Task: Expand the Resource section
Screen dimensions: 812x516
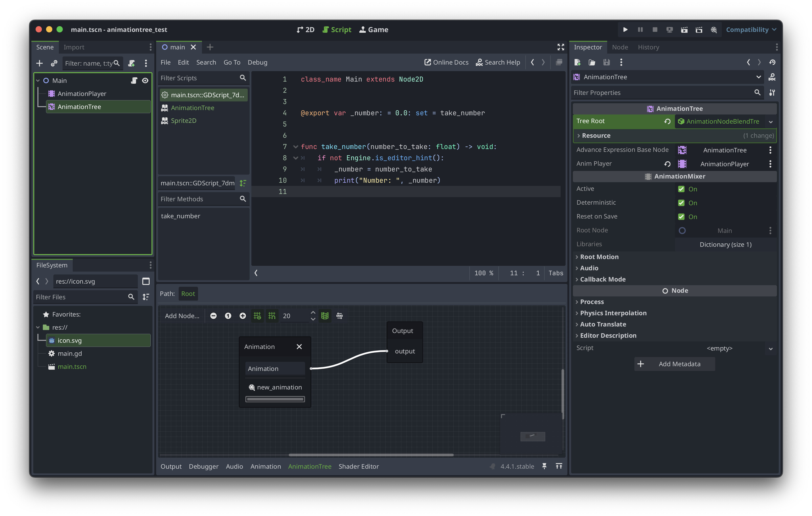Action: coord(674,135)
